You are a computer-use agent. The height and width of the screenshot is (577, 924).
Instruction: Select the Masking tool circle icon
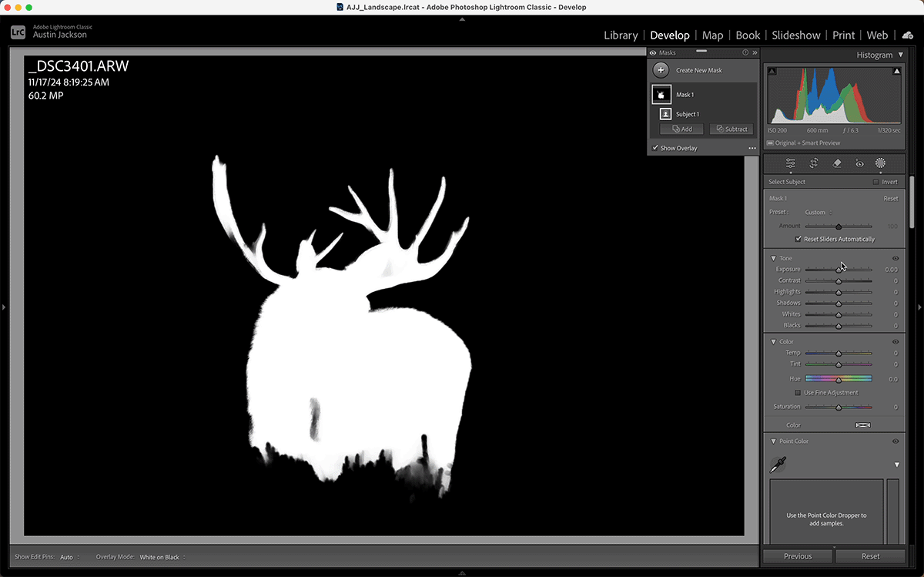880,163
